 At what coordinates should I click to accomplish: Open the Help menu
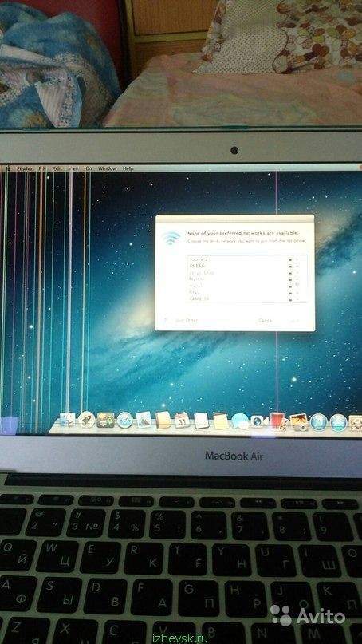coord(128,168)
